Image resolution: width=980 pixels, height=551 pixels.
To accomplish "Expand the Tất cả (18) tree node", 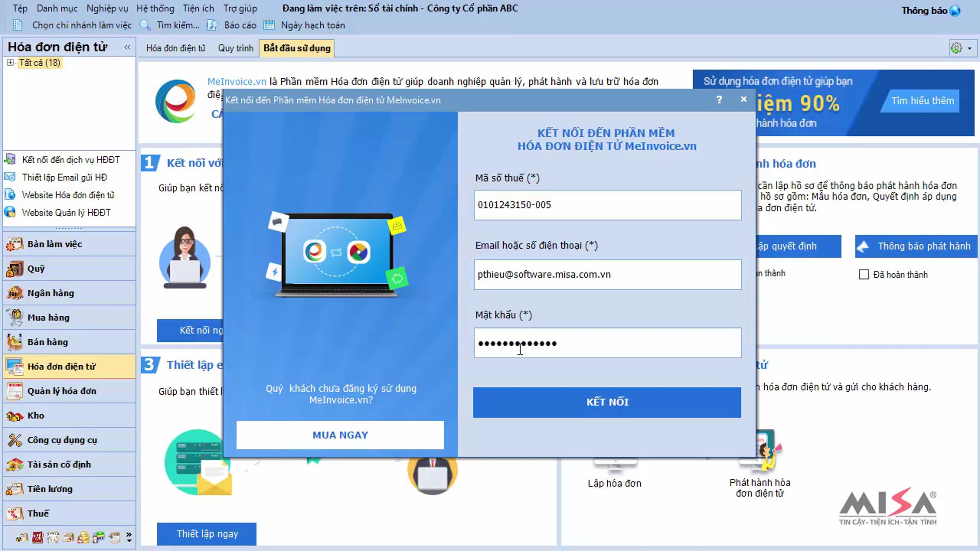I will 10,62.
